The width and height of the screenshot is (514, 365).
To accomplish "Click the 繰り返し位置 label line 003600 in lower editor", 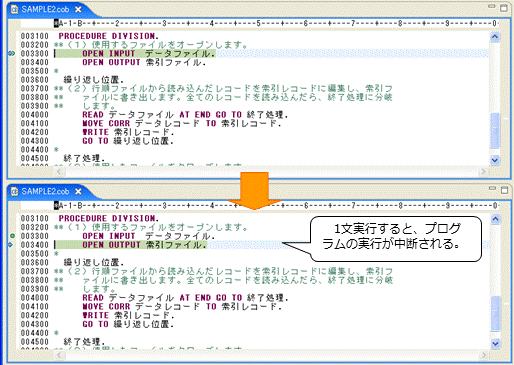I will (94, 262).
